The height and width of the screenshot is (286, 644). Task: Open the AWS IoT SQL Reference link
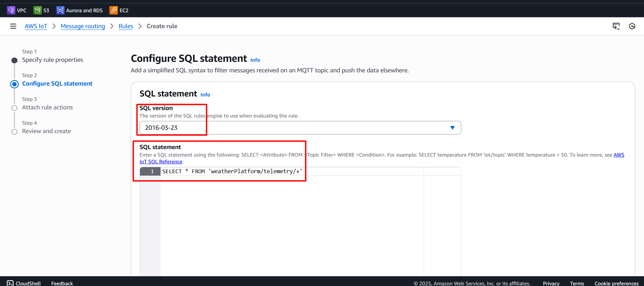click(161, 162)
